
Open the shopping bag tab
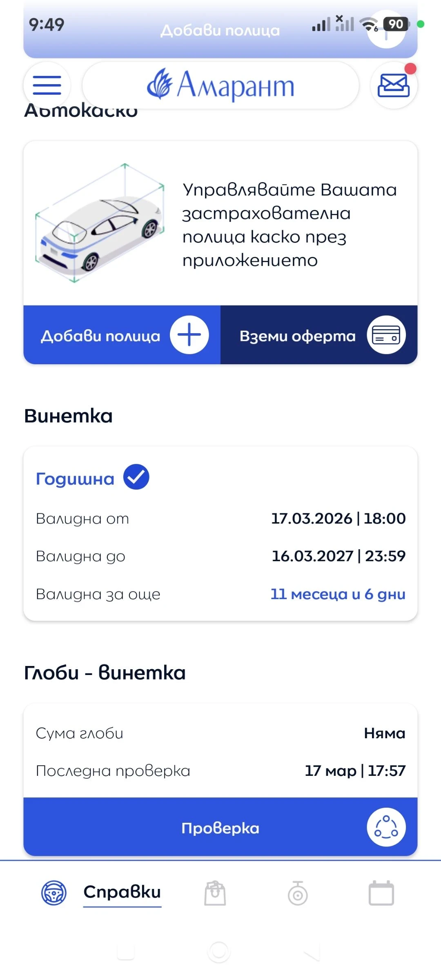pos(215,893)
